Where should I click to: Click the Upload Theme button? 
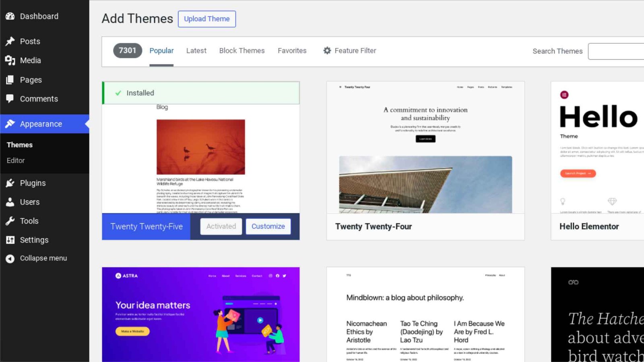pyautogui.click(x=207, y=19)
